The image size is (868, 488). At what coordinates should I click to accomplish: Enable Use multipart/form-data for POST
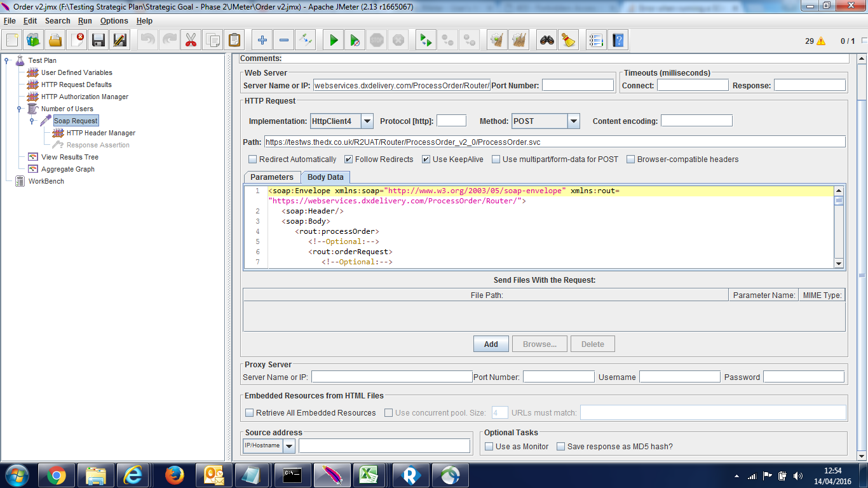[x=496, y=159]
